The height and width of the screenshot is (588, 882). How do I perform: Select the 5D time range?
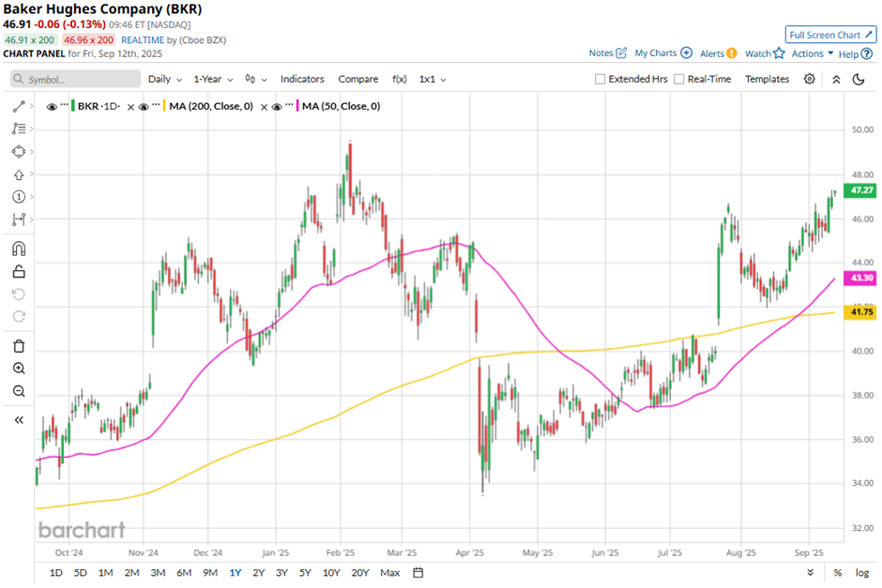click(x=81, y=572)
